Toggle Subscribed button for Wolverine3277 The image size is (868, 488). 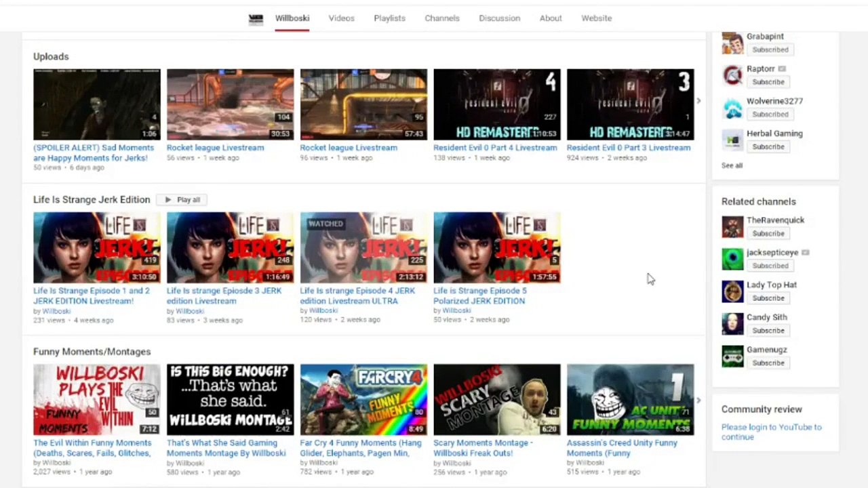(770, 115)
